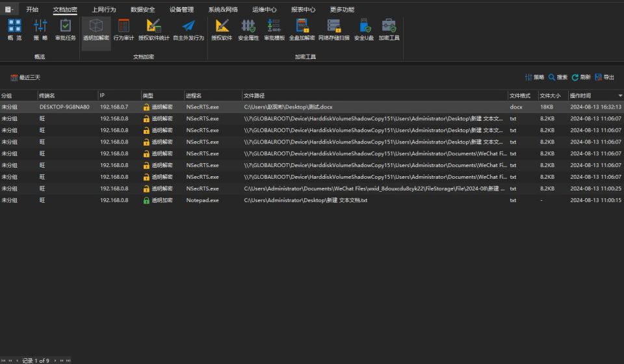This screenshot has height=364, width=624.
Task: Click the 搜索 search button
Action: (558, 77)
